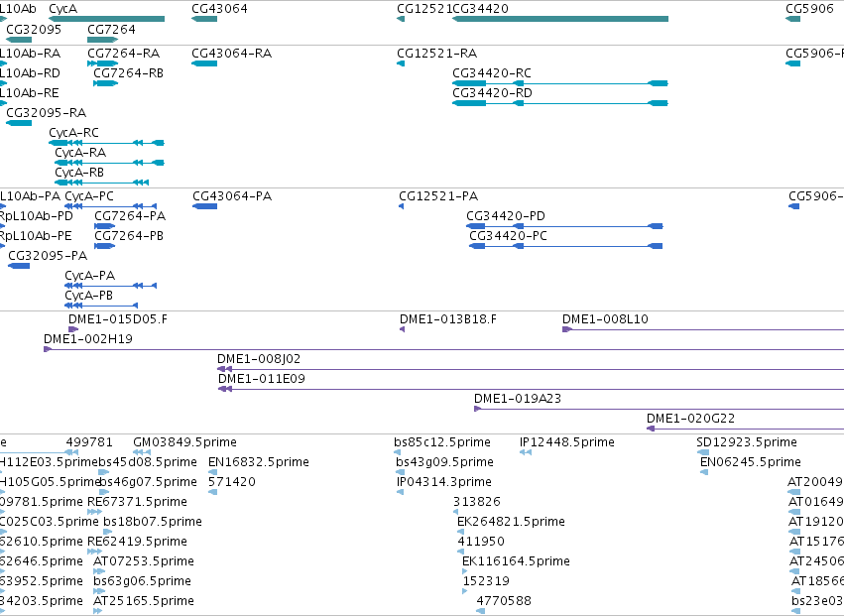
Task: Click the 571420 feature label
Action: 232,483
